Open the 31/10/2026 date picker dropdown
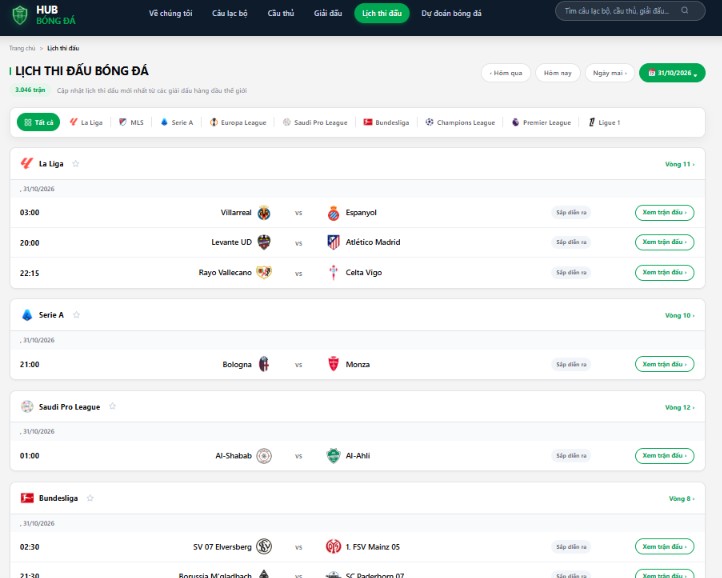The image size is (722, 578). tap(672, 73)
